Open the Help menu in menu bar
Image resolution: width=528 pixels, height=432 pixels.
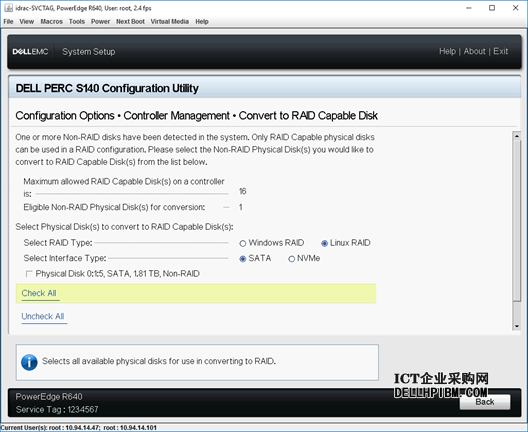point(202,22)
